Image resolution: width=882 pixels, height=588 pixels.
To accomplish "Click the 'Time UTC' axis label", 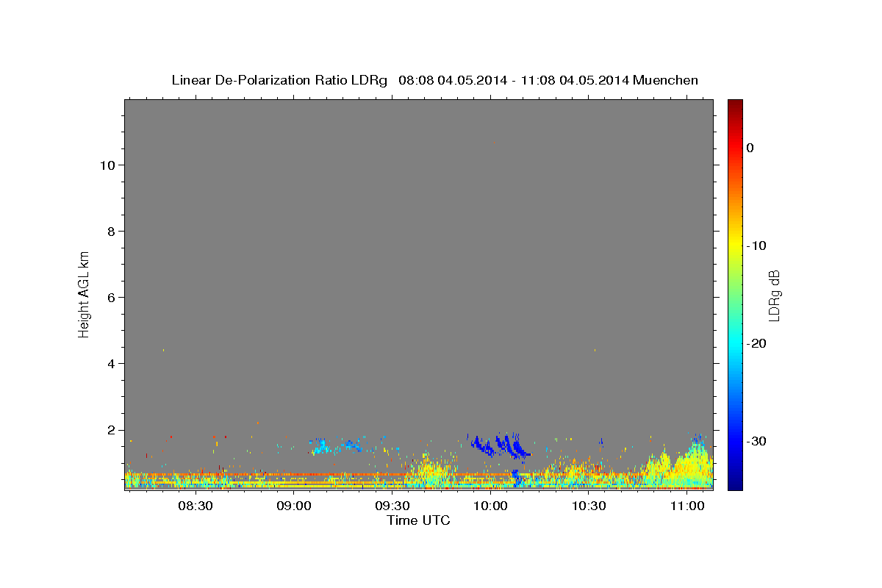I will [x=418, y=520].
